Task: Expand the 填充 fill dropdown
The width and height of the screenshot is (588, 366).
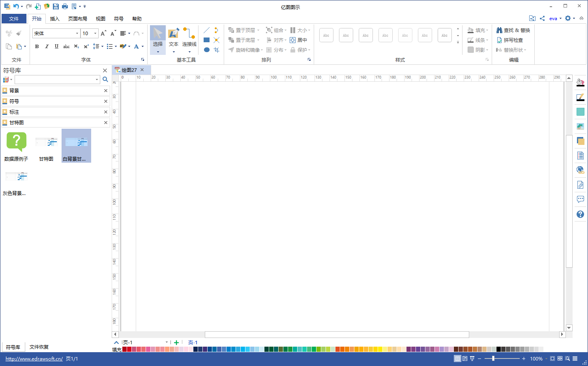Action: click(x=487, y=30)
